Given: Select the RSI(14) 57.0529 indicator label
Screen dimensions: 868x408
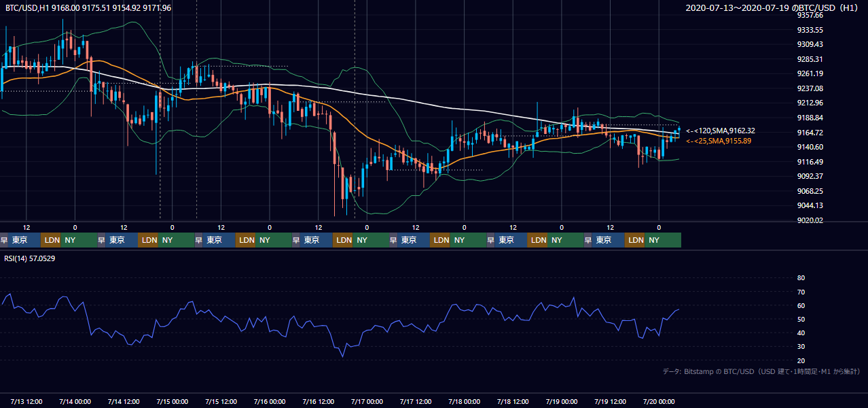Looking at the screenshot, I should click(29, 258).
